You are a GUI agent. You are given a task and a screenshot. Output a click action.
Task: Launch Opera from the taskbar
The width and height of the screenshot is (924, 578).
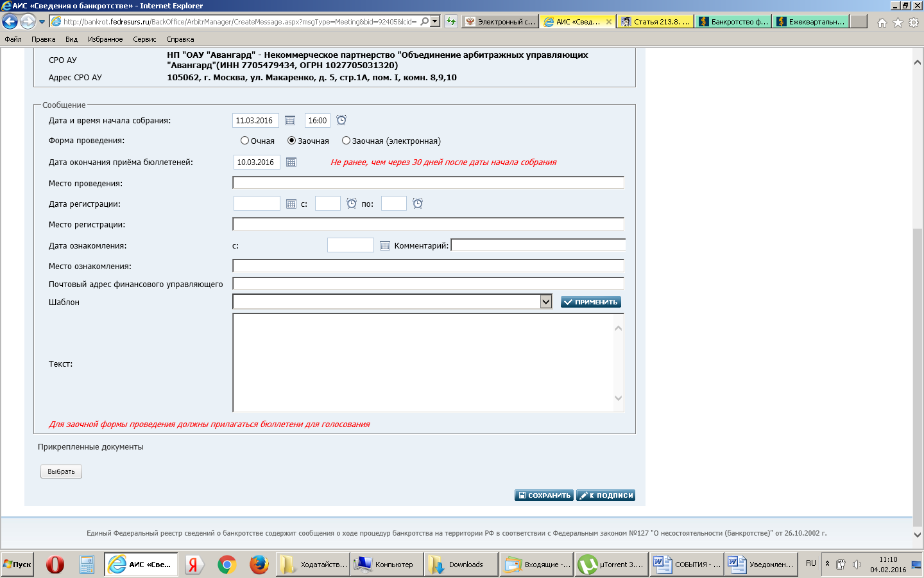(55, 565)
